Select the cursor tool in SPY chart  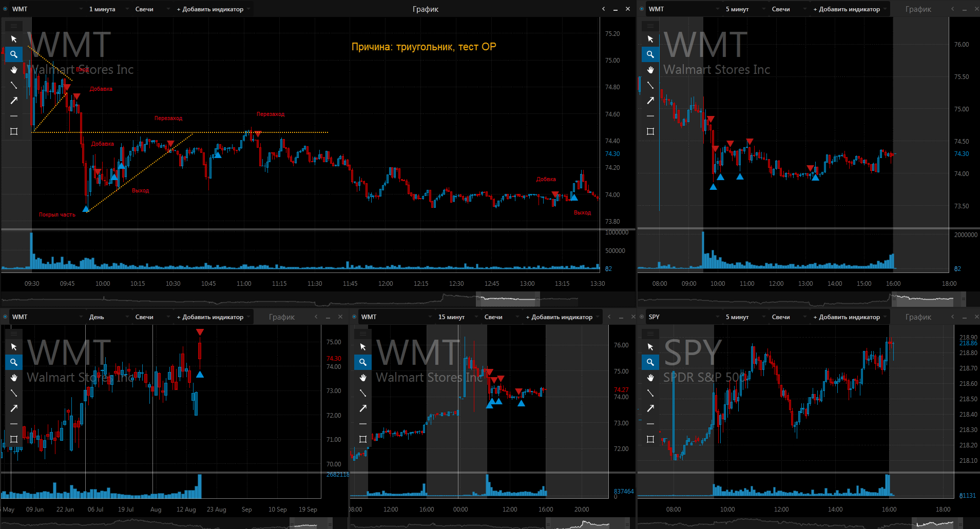[650, 347]
